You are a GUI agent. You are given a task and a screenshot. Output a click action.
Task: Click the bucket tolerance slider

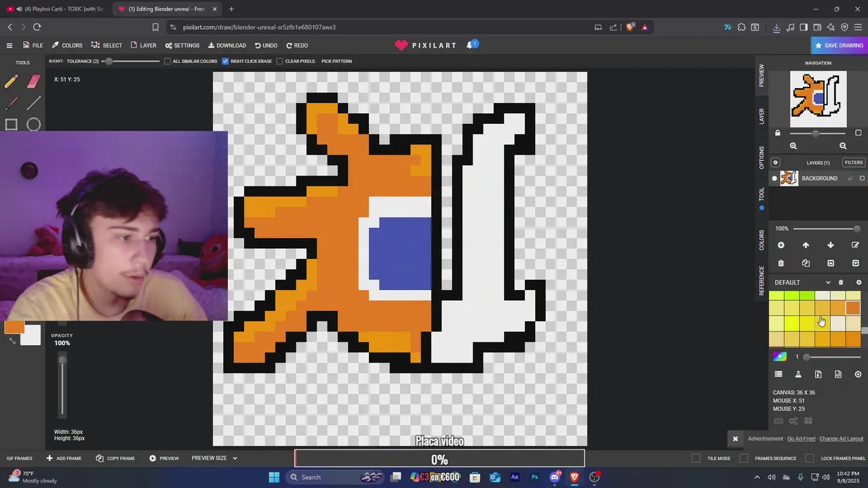132,61
